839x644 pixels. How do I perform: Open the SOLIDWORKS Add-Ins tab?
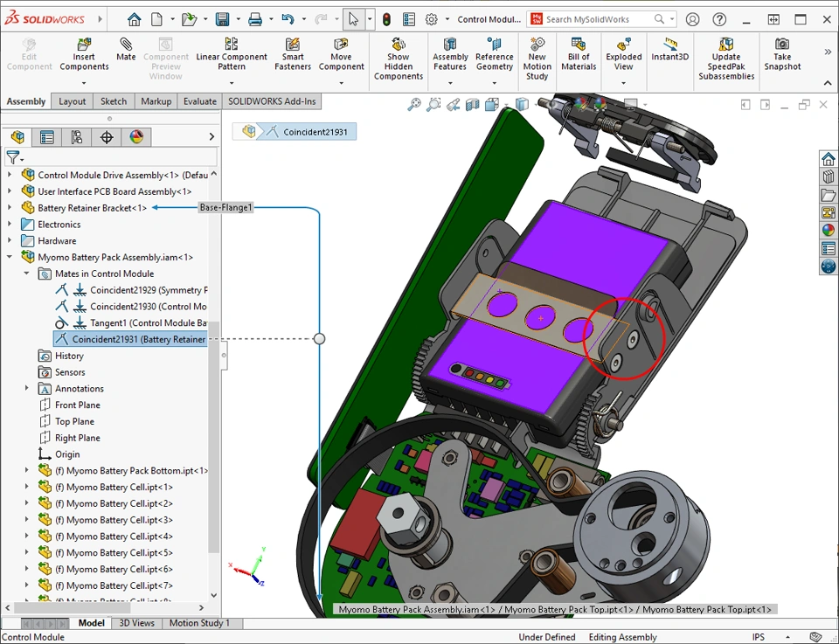272,101
